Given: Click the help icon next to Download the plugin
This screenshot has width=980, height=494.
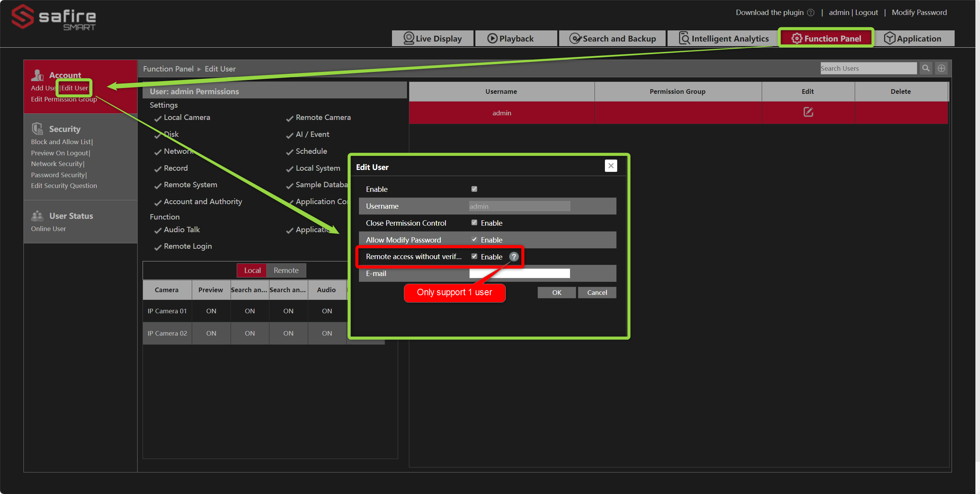Looking at the screenshot, I should (x=811, y=12).
